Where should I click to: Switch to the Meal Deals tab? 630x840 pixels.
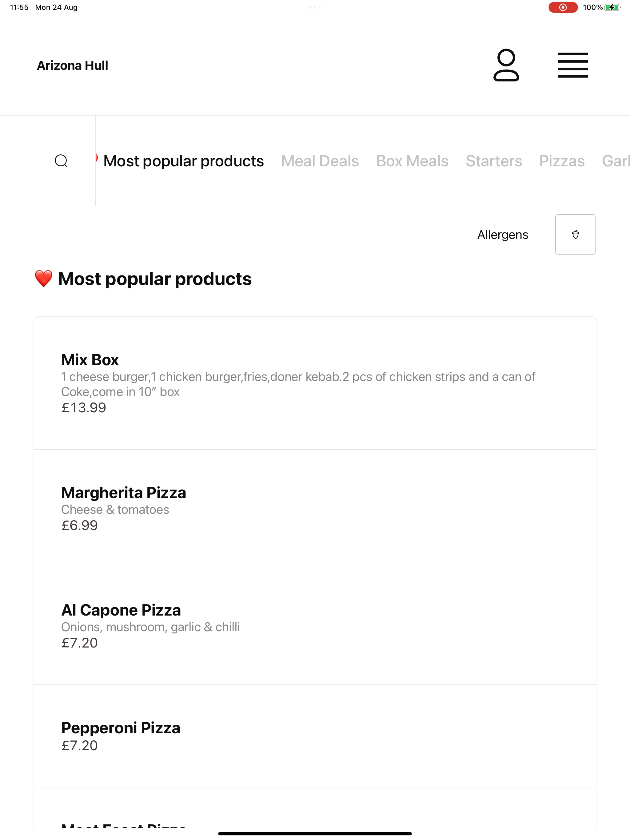coord(320,161)
